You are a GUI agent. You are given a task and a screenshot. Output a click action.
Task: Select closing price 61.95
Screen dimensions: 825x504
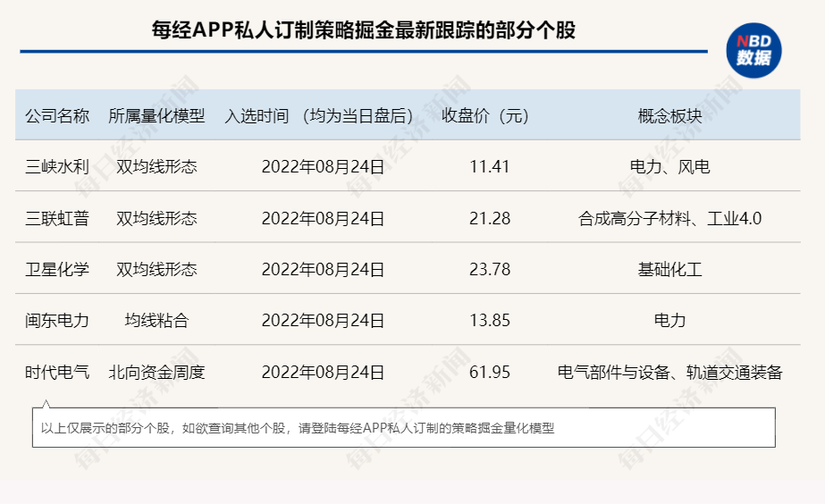[489, 373]
